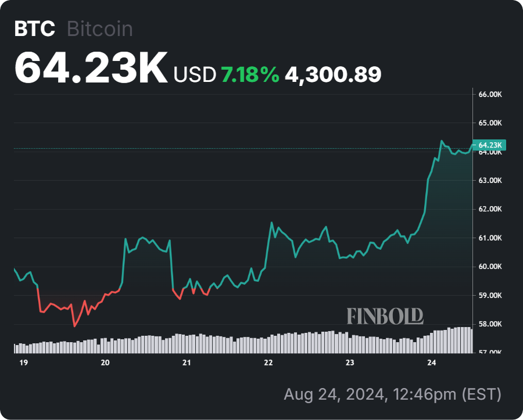Click the Finbold watermark logo
The image size is (523, 420).
[385, 316]
